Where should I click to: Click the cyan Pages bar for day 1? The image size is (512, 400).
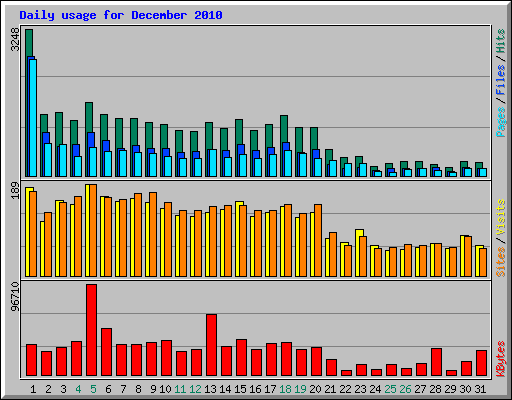[33, 118]
